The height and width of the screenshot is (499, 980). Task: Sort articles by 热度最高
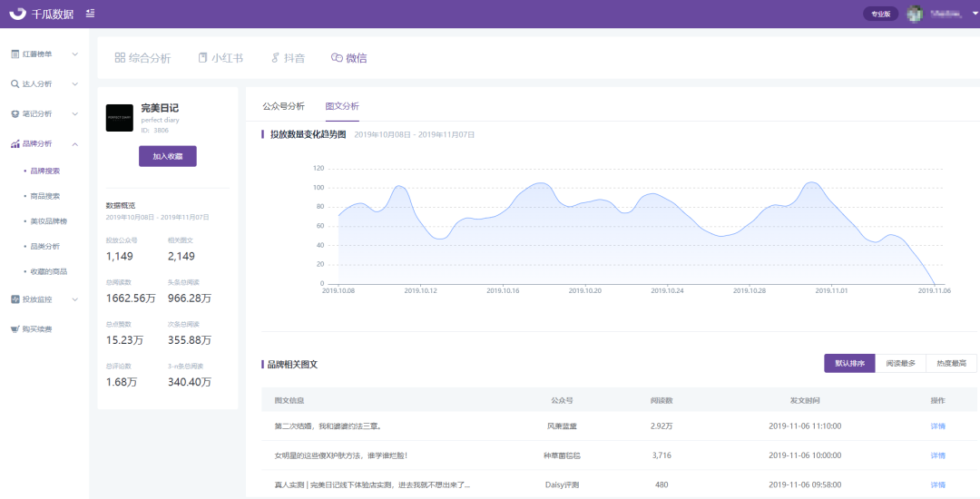pos(951,364)
